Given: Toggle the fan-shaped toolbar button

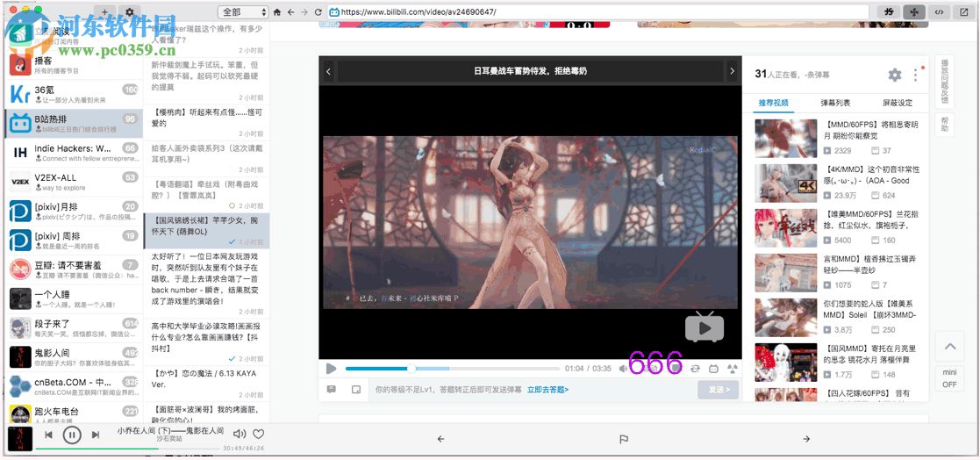Looking at the screenshot, I should click(x=914, y=12).
